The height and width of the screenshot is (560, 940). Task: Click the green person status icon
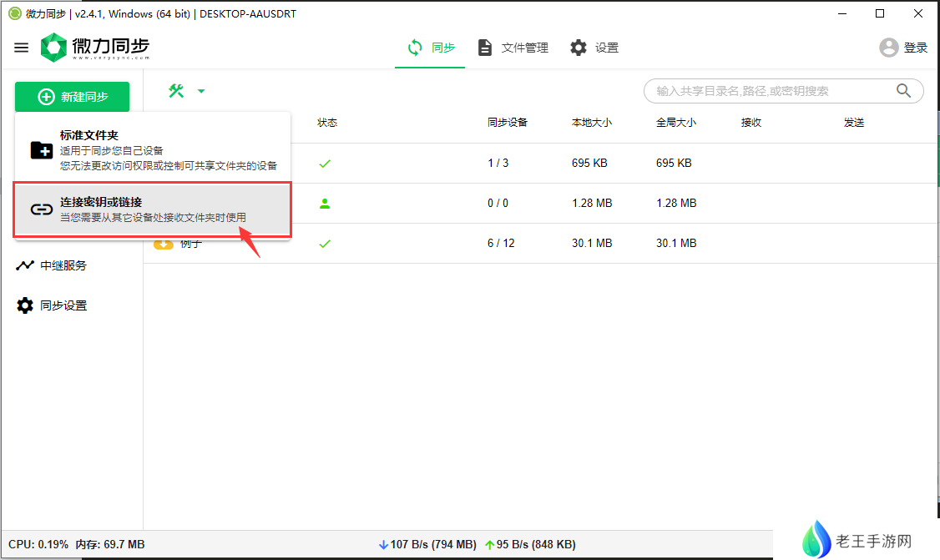325,203
